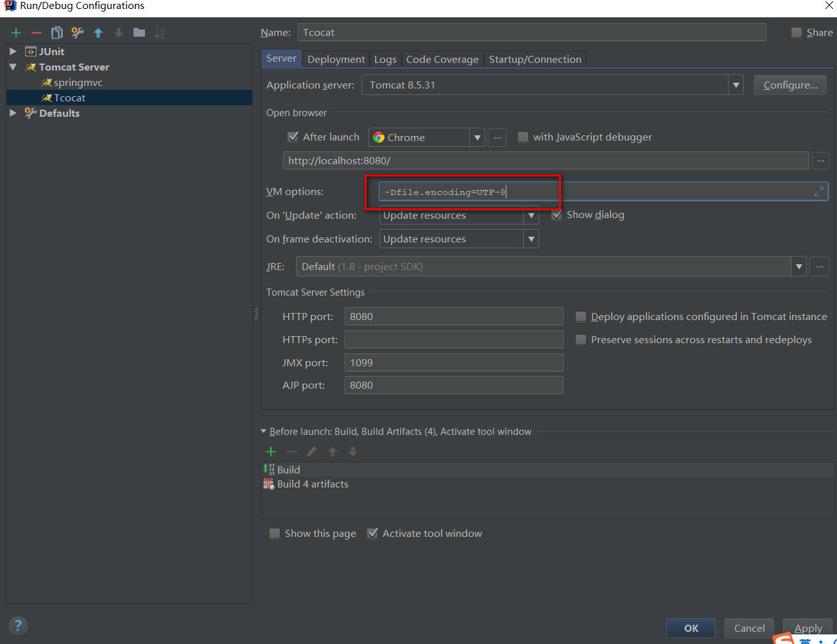This screenshot has height=644, width=837.
Task: Click the VM options input field
Action: coord(603,192)
